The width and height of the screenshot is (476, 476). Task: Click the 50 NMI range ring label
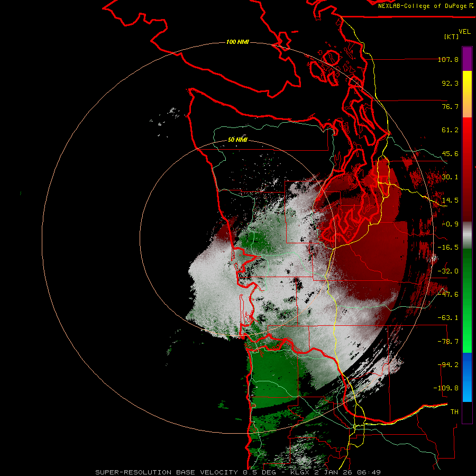click(x=237, y=140)
